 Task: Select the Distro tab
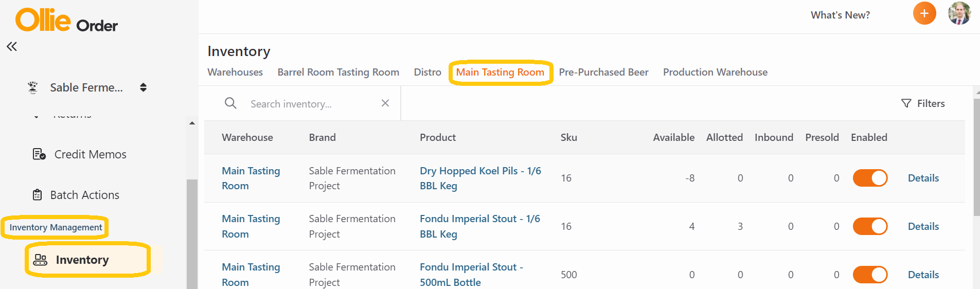click(427, 73)
